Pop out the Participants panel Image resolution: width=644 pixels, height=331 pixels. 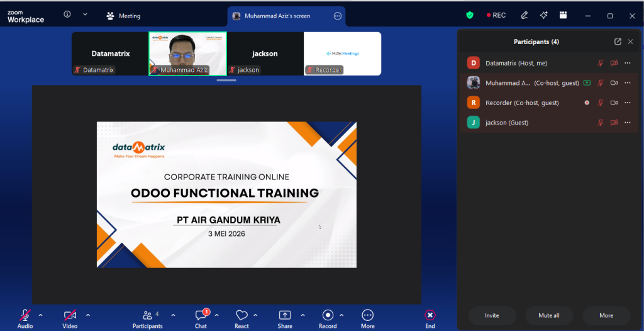pyautogui.click(x=618, y=42)
